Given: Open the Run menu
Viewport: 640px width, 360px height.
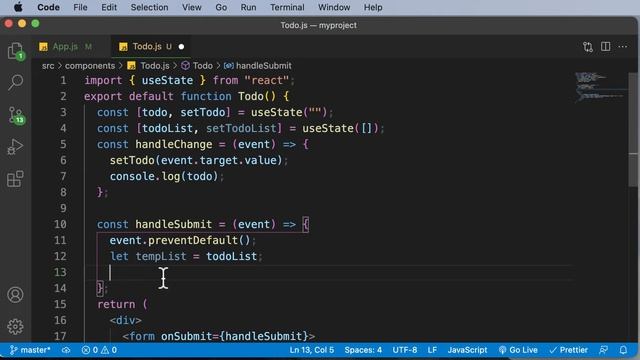Looking at the screenshot, I should coord(248,7).
